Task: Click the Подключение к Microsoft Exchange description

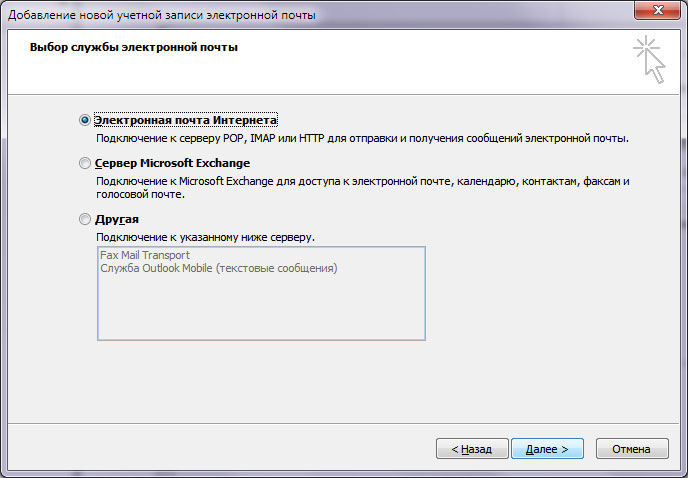Action: 363,181
